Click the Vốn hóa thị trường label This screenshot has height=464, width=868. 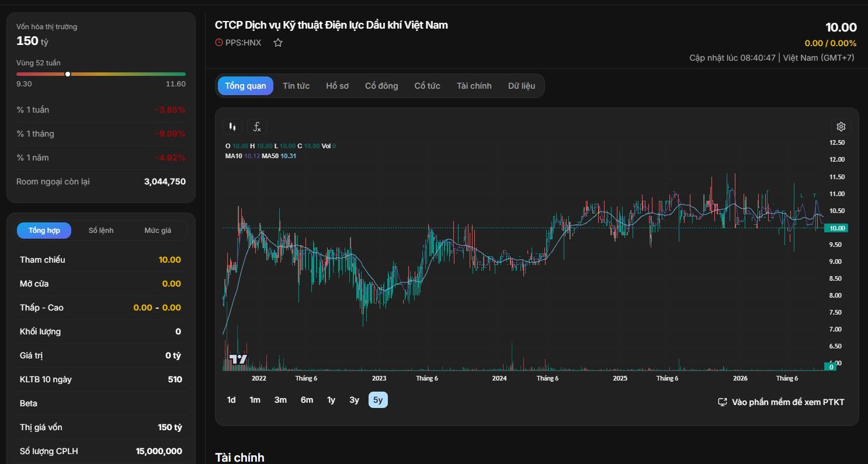coord(47,27)
